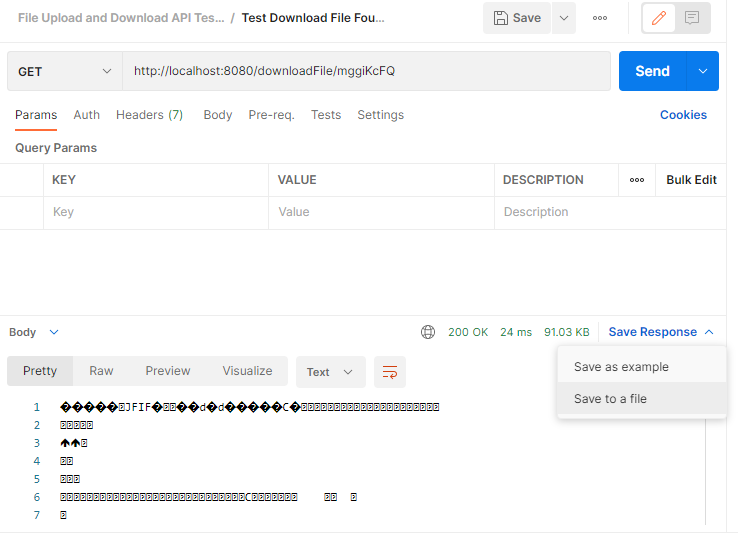
Task: Open the three-dot more actions menu near Save
Action: 600,18
